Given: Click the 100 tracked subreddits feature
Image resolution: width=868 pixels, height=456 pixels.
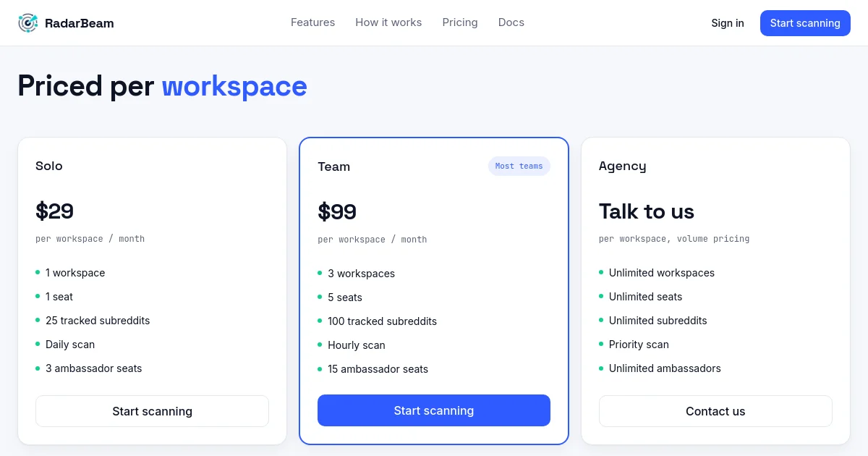Looking at the screenshot, I should click(382, 321).
